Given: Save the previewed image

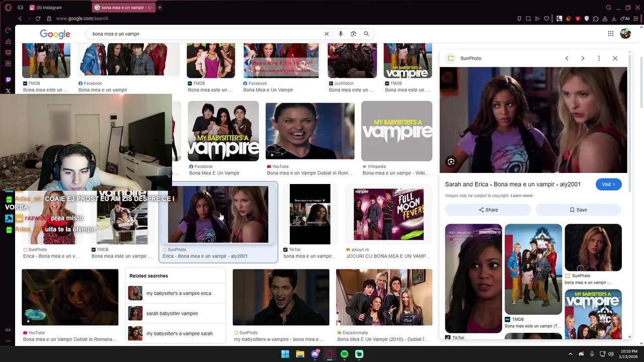Looking at the screenshot, I should click(x=578, y=210).
